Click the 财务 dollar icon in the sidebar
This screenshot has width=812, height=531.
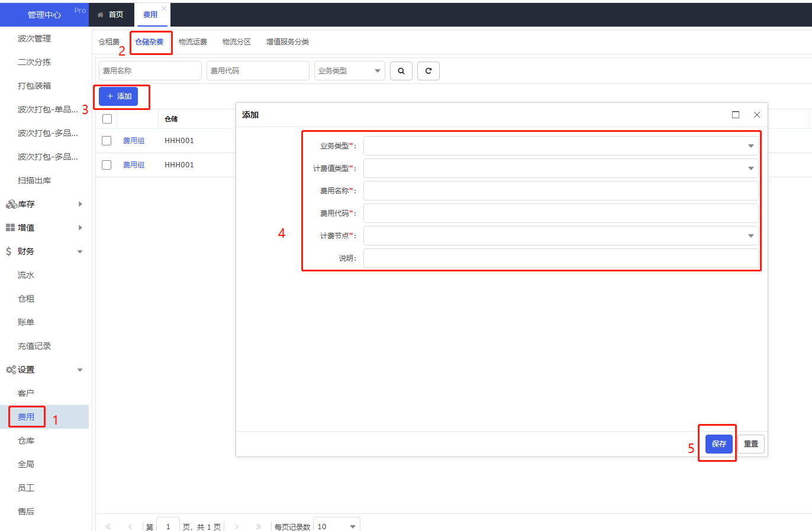coord(8,251)
